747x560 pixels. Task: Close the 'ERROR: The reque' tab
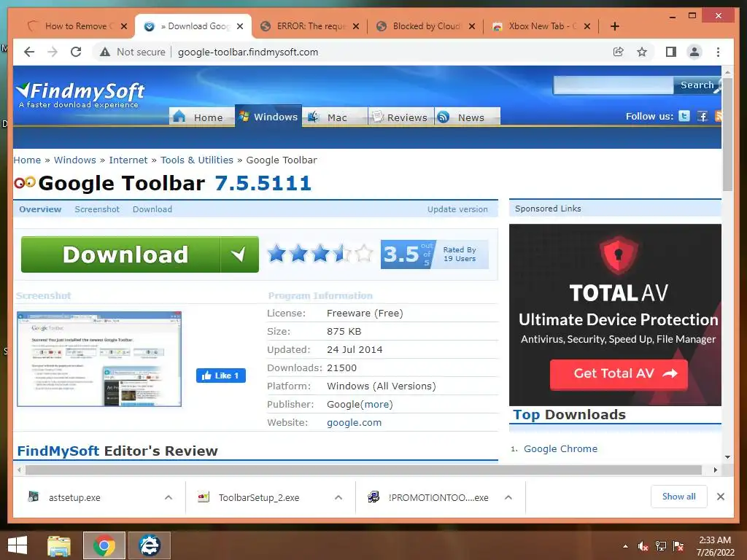coord(356,26)
